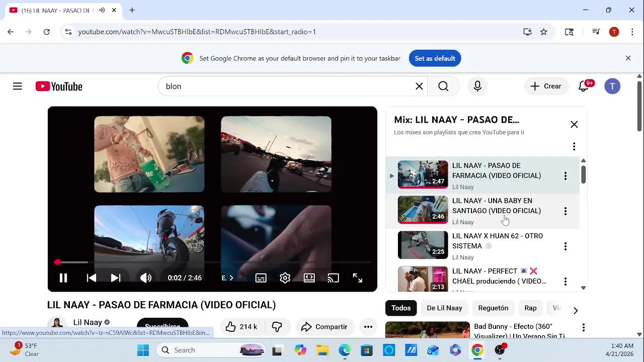Clear the search text with the X
Image resolution: width=644 pixels, height=362 pixels.
tap(419, 86)
